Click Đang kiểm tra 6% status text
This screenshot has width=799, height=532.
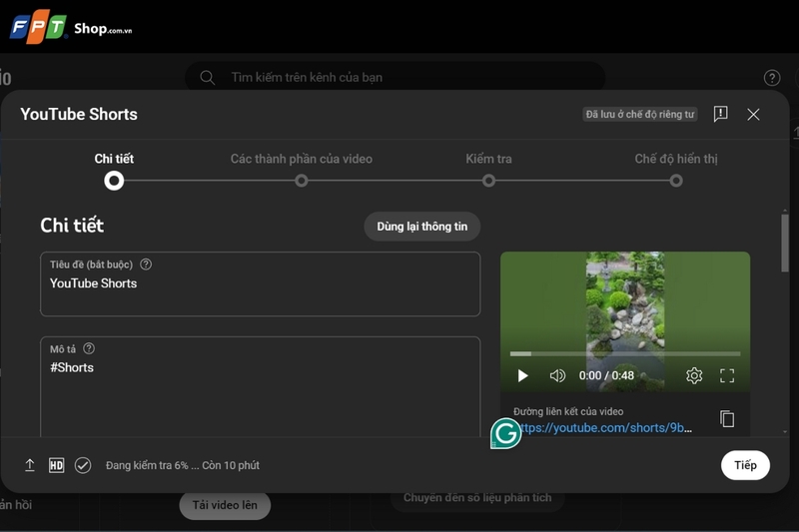183,465
